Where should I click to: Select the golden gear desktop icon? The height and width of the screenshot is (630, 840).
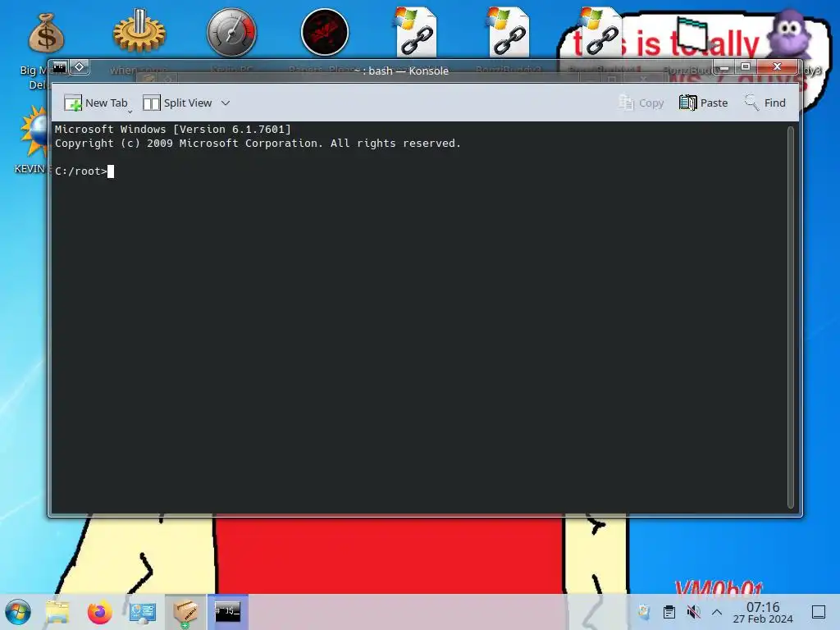coord(139,32)
